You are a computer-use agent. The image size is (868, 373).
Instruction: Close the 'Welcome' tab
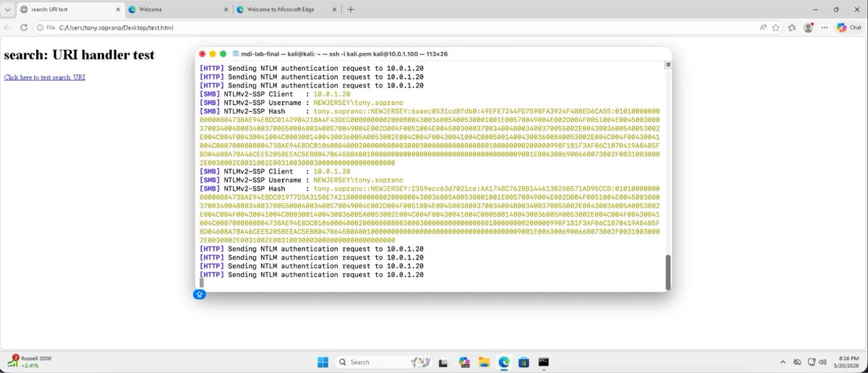point(224,9)
